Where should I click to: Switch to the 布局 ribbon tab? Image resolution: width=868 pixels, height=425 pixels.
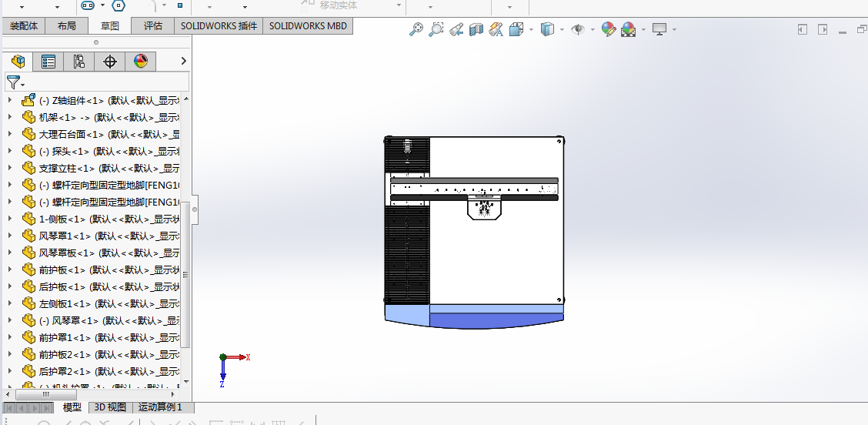tap(66, 26)
